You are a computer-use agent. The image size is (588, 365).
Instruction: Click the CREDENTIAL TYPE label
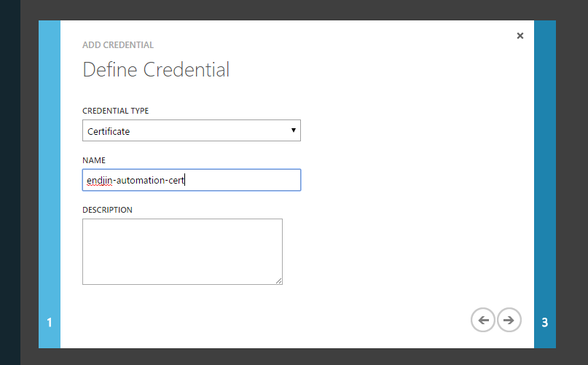116,111
